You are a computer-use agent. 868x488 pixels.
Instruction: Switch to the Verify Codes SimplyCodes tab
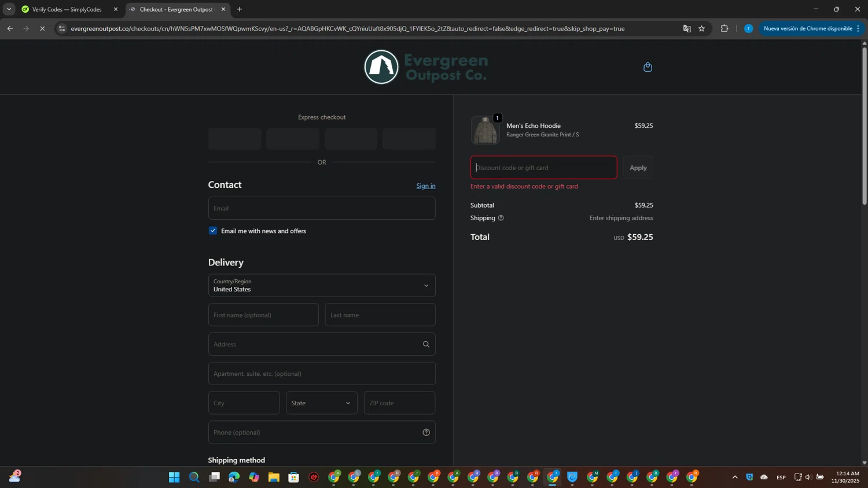coord(67,9)
